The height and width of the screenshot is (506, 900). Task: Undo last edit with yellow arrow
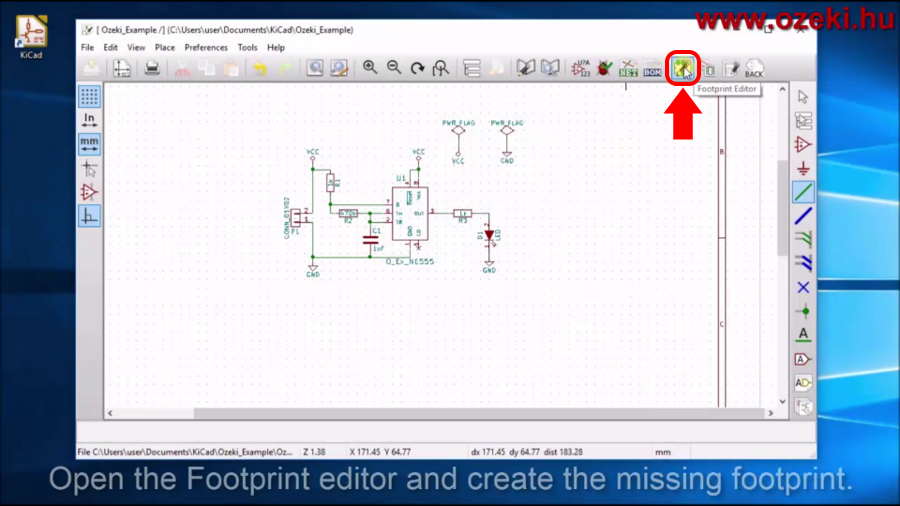pyautogui.click(x=260, y=68)
